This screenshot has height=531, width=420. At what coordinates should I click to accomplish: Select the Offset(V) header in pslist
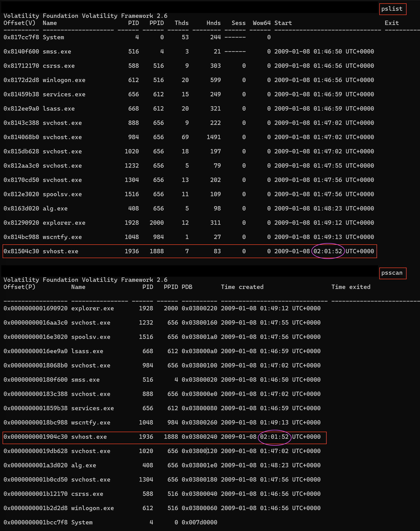[20, 23]
